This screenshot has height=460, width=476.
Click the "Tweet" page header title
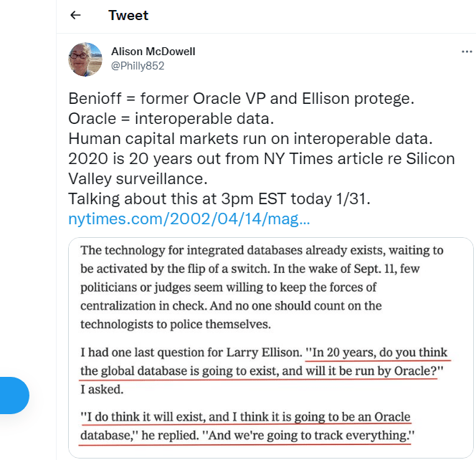[x=128, y=15]
